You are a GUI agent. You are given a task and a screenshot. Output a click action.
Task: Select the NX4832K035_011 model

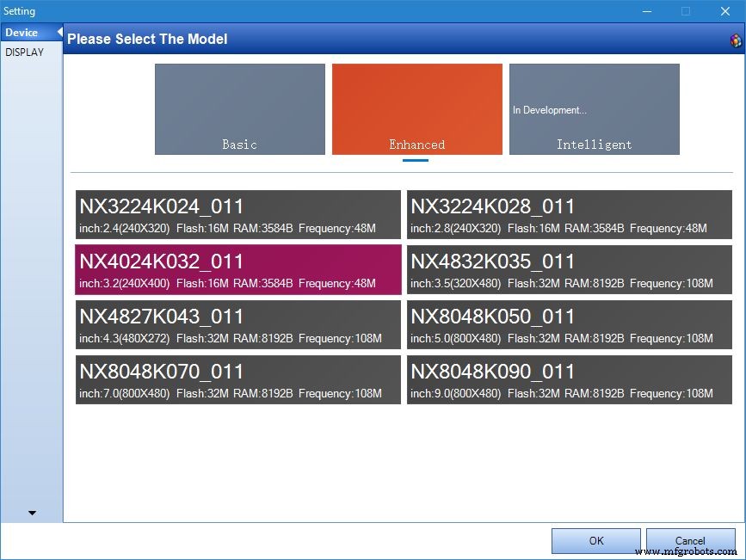point(571,269)
